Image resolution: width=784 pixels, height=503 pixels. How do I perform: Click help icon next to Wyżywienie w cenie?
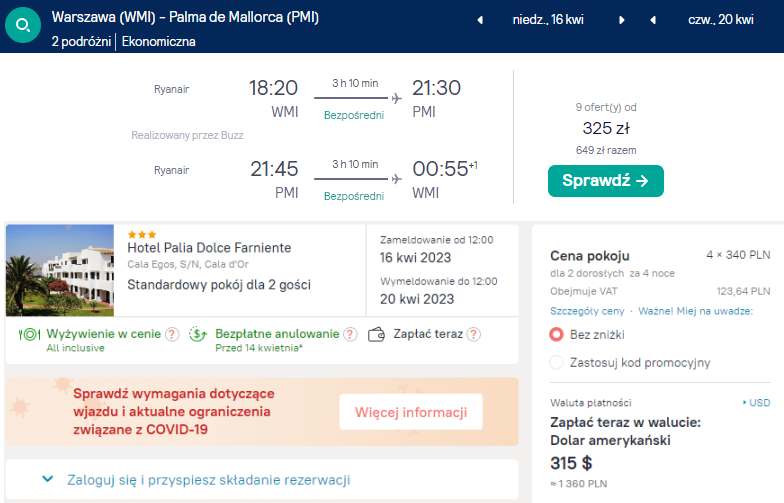coord(172,334)
